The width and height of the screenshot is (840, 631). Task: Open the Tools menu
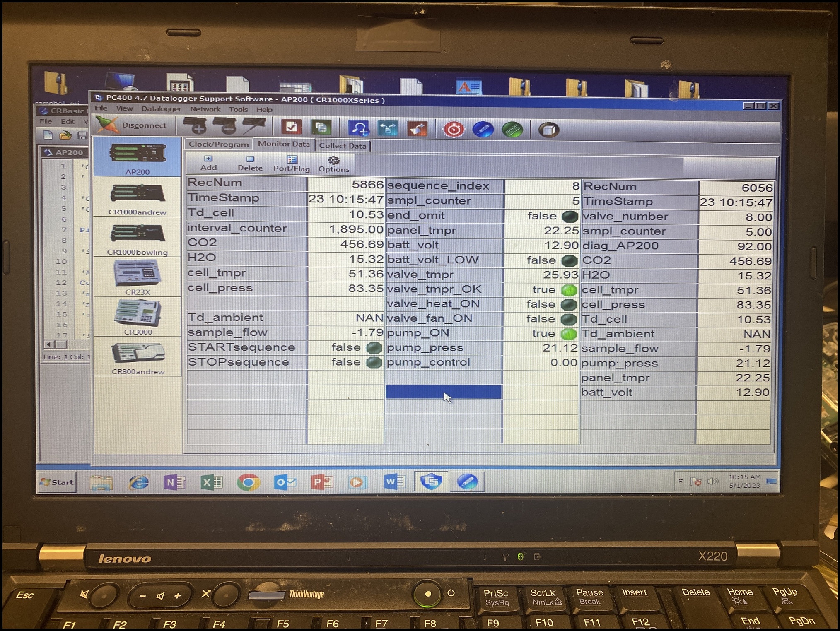tap(239, 110)
